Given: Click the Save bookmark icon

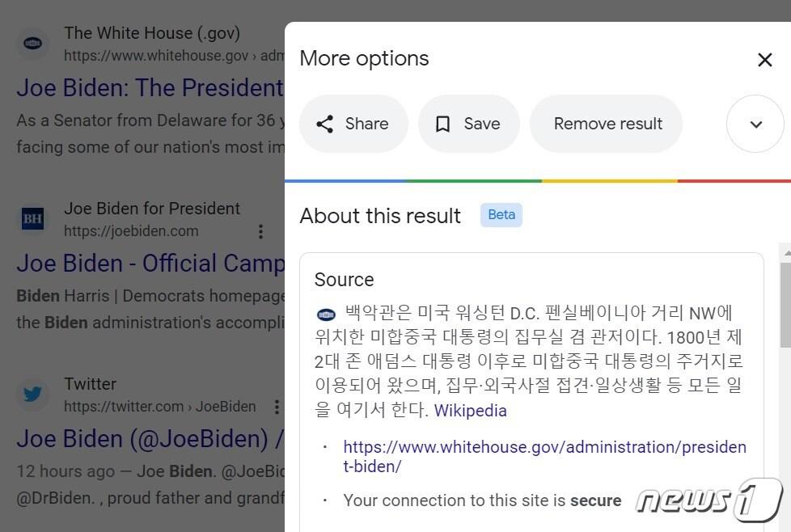Looking at the screenshot, I should point(443,124).
